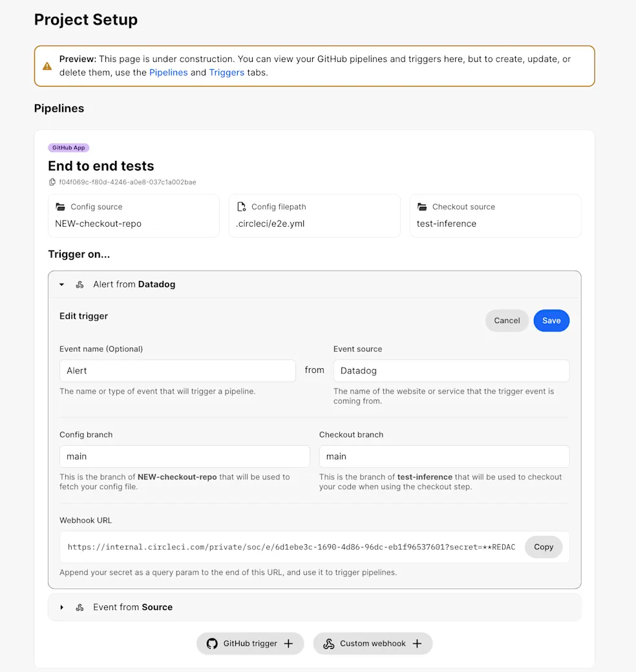Click the folder icon next to Config source
Screen dimensions: 636x672
point(61,207)
